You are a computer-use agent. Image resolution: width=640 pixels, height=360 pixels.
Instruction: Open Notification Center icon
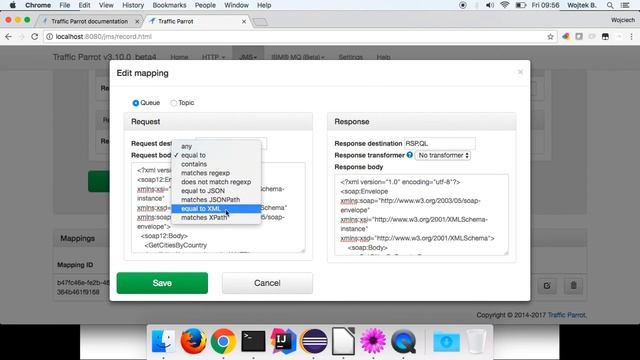(x=625, y=5)
